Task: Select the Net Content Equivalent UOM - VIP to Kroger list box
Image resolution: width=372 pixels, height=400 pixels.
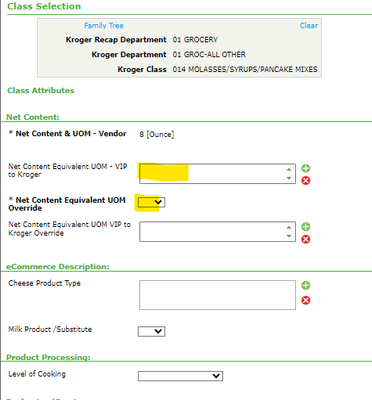Action: pos(217,173)
